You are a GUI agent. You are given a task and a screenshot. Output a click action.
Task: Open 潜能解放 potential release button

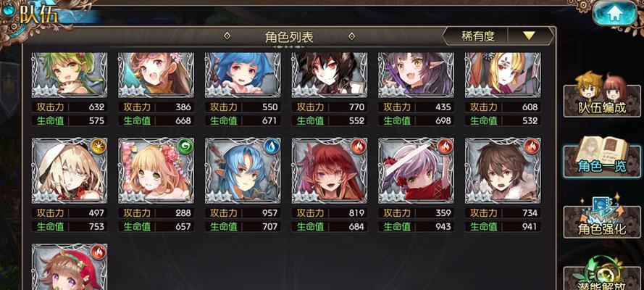pyautogui.click(x=602, y=275)
